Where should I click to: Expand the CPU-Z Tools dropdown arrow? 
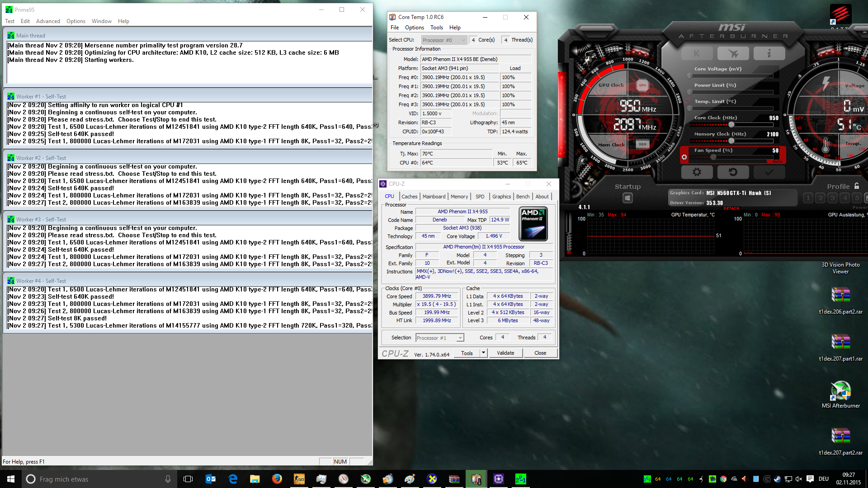click(483, 353)
